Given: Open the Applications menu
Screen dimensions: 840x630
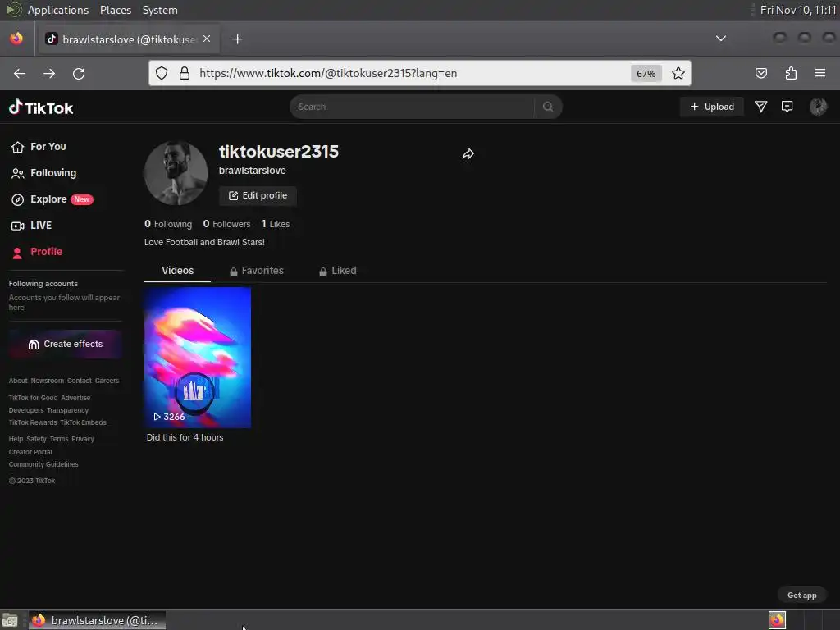Looking at the screenshot, I should point(58,10).
